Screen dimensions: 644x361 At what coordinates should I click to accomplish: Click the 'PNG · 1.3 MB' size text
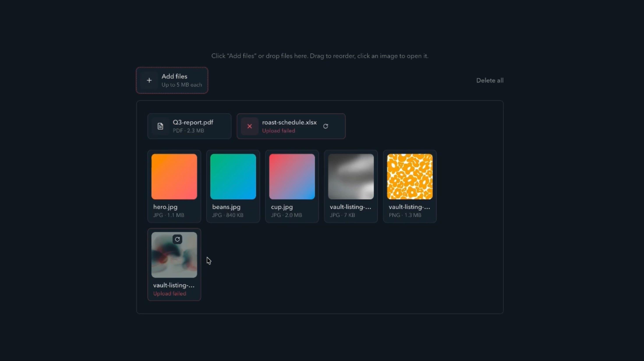[x=405, y=215]
